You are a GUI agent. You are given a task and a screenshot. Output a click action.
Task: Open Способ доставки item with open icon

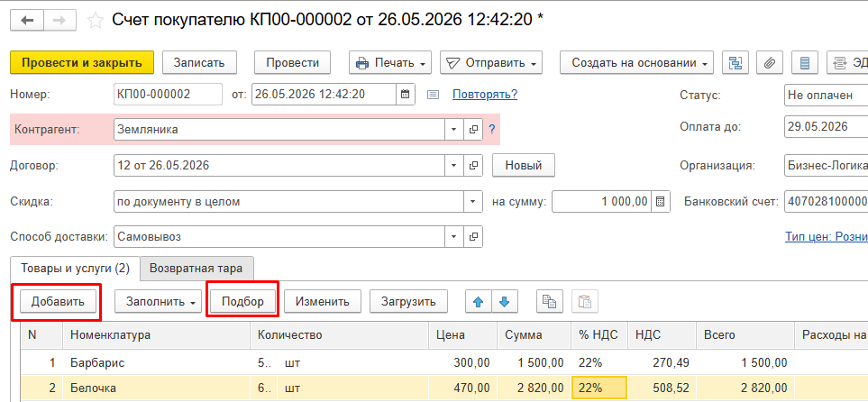[473, 237]
